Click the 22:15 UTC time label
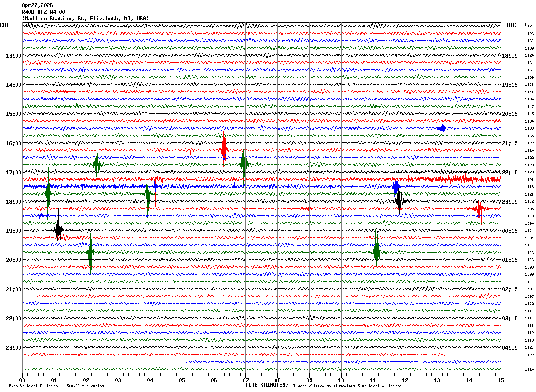 pos(510,173)
